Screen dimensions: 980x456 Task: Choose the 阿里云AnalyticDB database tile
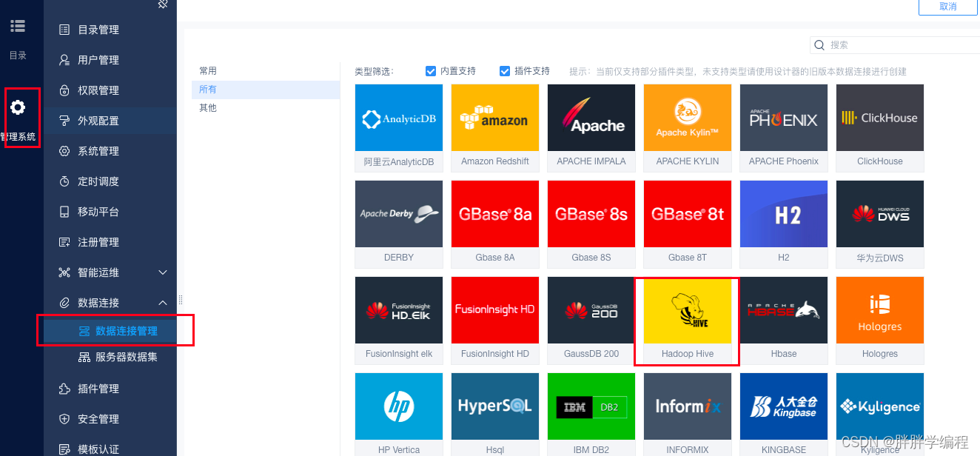[x=399, y=128]
